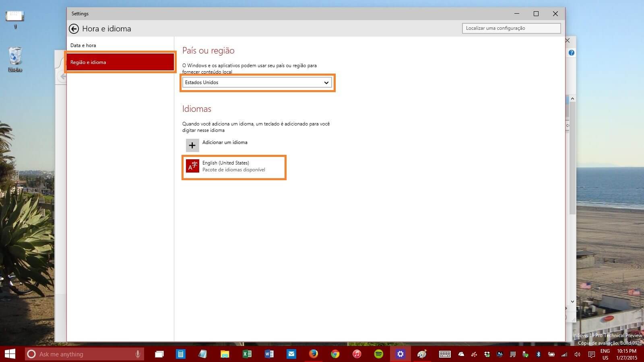Click the English language A字 icon

point(192,166)
